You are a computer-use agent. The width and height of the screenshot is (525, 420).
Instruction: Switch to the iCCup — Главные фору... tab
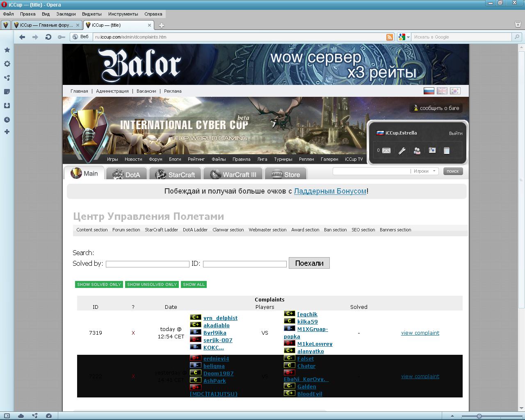coord(46,25)
